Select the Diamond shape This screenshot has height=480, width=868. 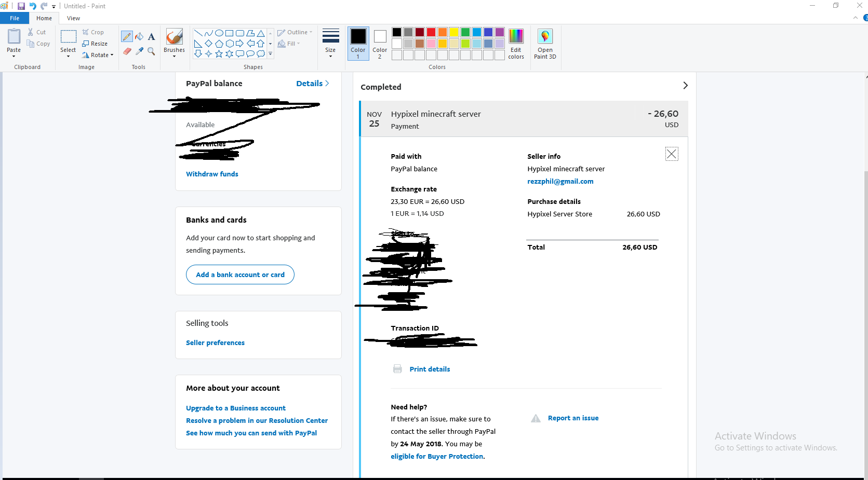(208, 44)
